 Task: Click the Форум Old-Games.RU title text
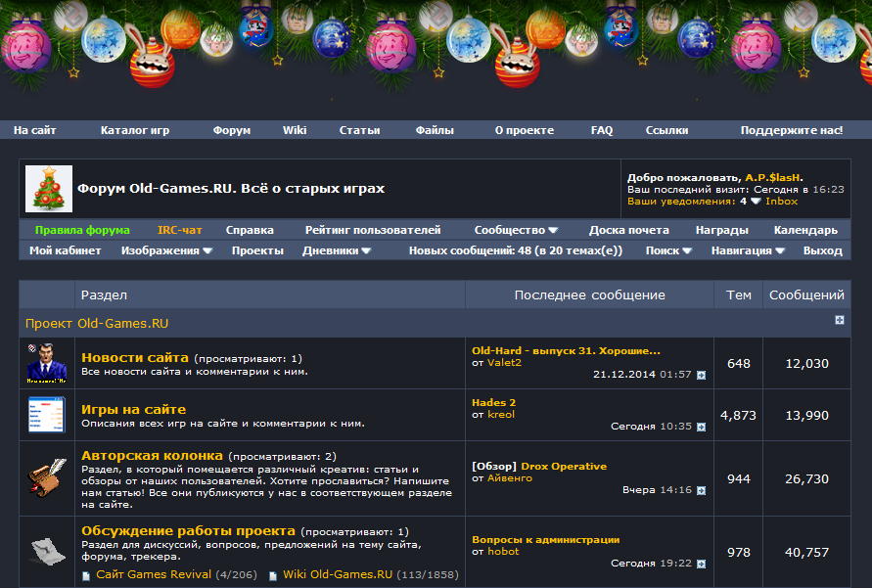pyautogui.click(x=231, y=189)
